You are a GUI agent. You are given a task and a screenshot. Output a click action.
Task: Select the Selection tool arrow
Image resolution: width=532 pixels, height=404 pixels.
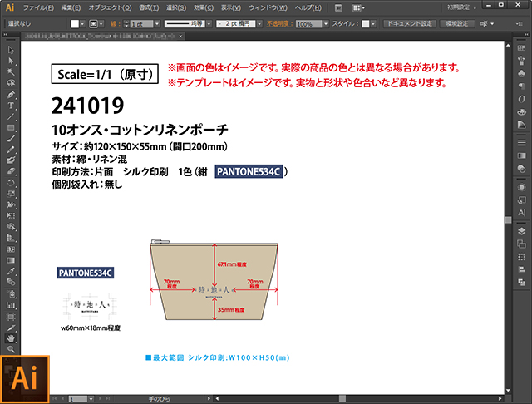tap(11, 50)
